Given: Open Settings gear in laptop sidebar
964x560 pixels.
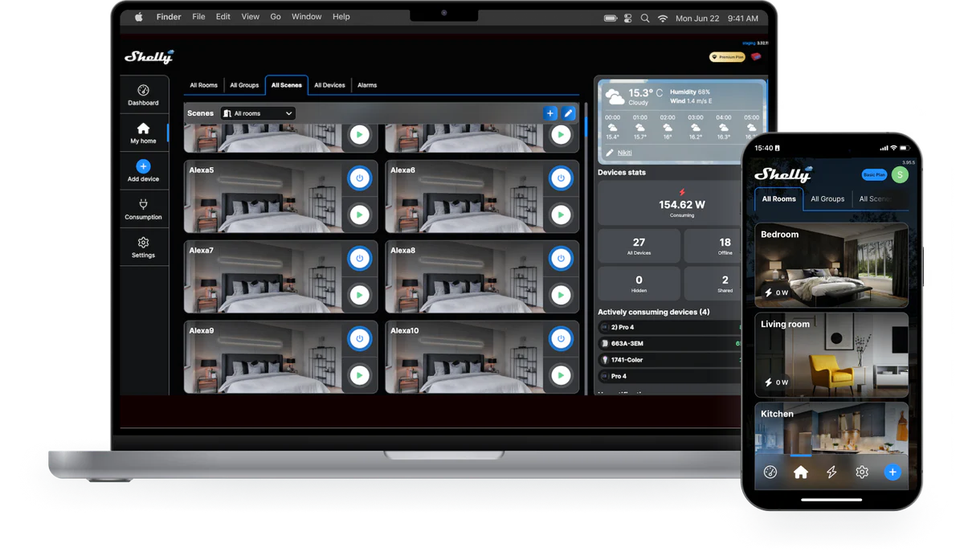Looking at the screenshot, I should (143, 243).
